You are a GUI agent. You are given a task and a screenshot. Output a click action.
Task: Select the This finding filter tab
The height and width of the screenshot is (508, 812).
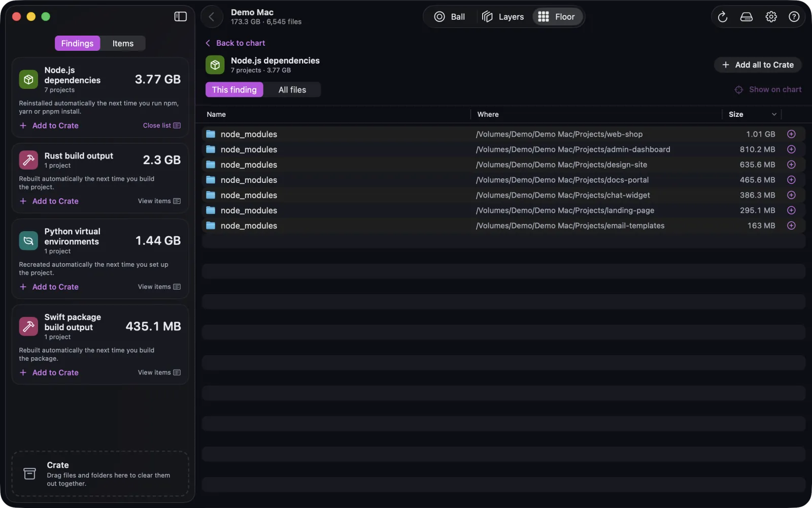pos(234,90)
